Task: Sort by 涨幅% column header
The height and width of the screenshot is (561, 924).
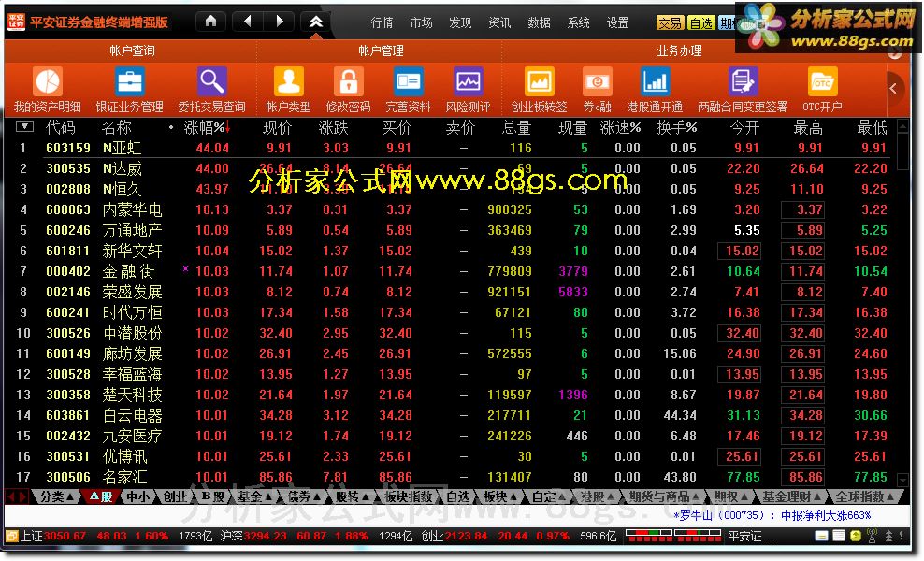Action: [205, 127]
